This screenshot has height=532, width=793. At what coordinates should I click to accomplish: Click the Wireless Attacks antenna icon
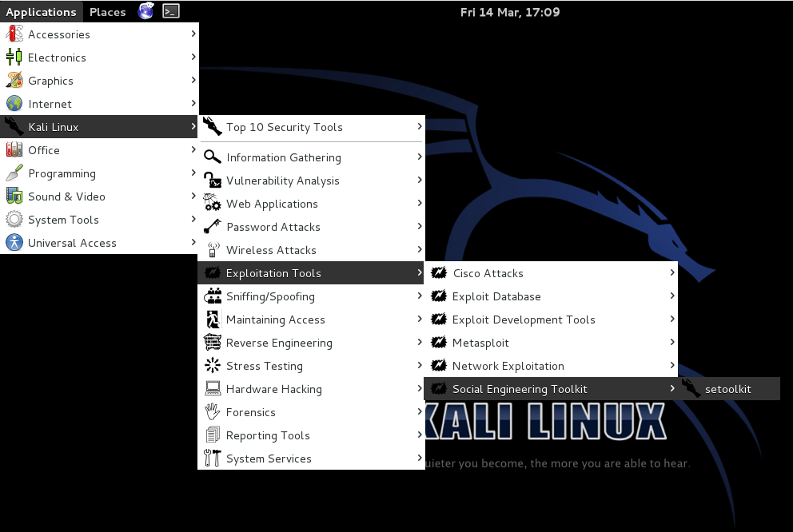(213, 250)
